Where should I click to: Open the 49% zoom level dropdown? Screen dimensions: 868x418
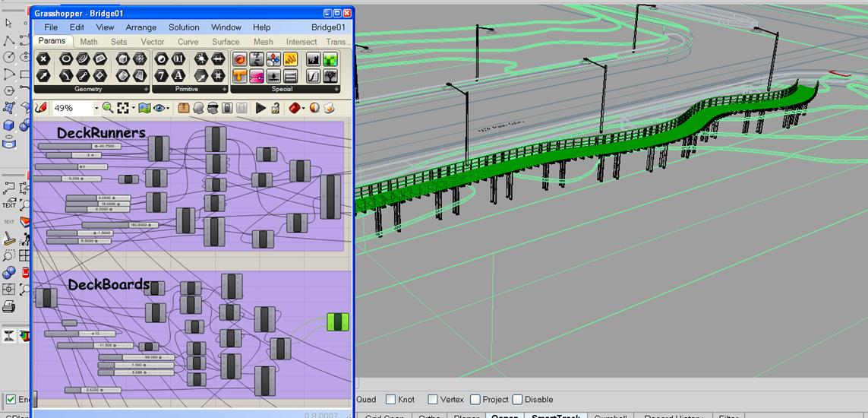pyautogui.click(x=96, y=109)
